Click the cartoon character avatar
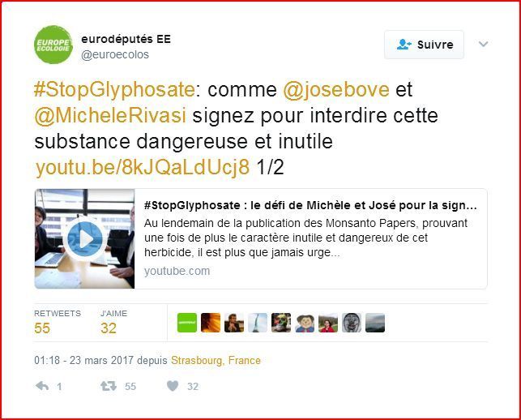Screen dimensions: 521x420 coord(305,323)
